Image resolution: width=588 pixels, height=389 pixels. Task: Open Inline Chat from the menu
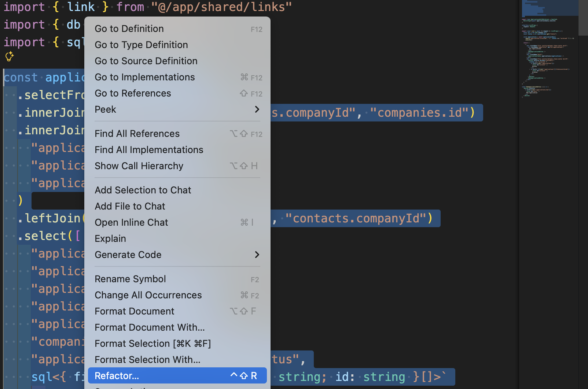click(131, 222)
